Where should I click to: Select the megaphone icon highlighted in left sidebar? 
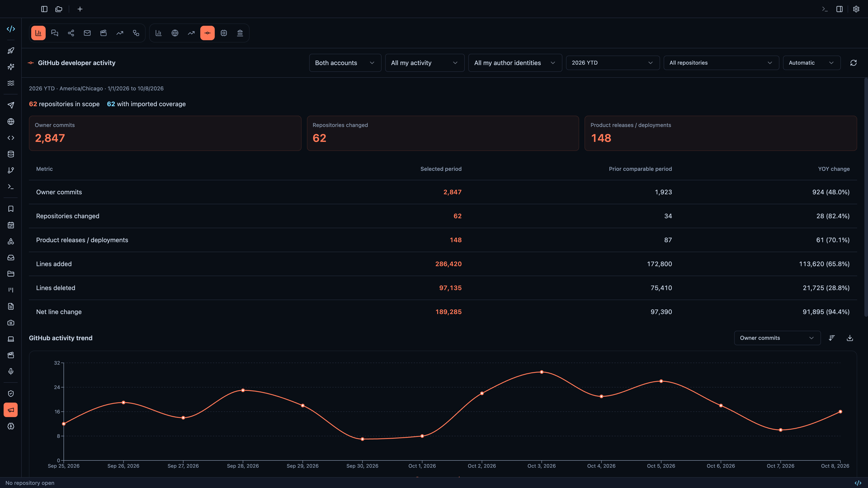(11, 410)
